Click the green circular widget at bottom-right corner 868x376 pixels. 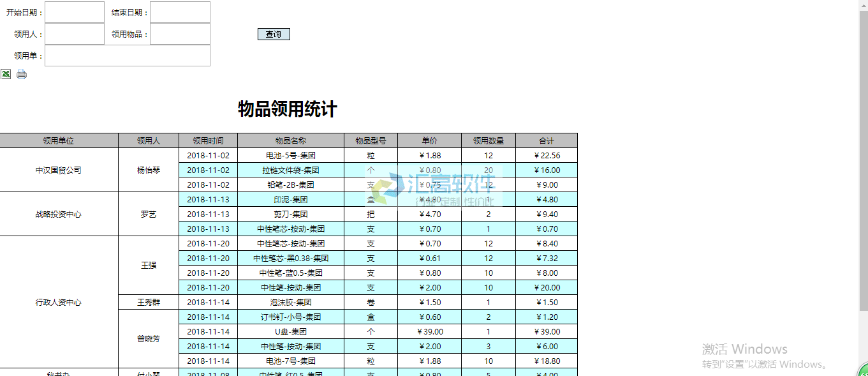[x=863, y=371]
